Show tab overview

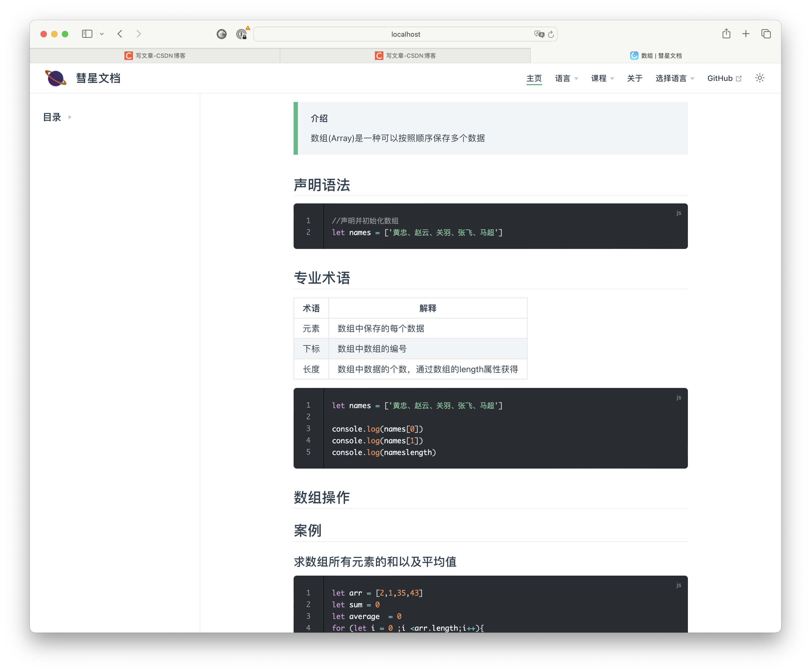[x=766, y=34]
